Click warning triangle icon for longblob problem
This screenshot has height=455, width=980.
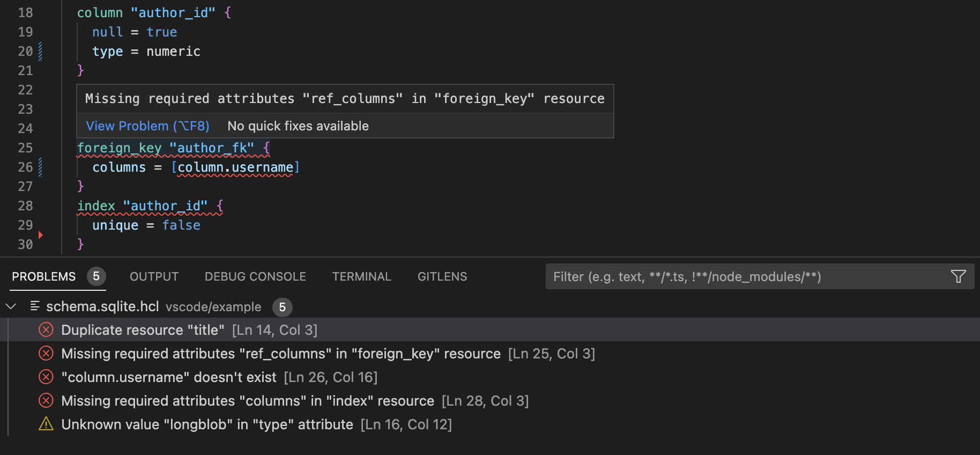tap(46, 424)
